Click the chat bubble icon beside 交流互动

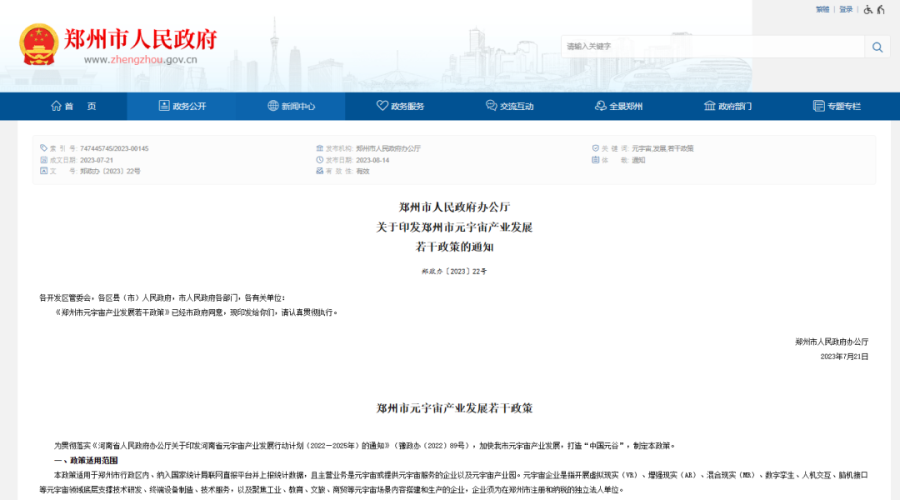click(x=491, y=106)
